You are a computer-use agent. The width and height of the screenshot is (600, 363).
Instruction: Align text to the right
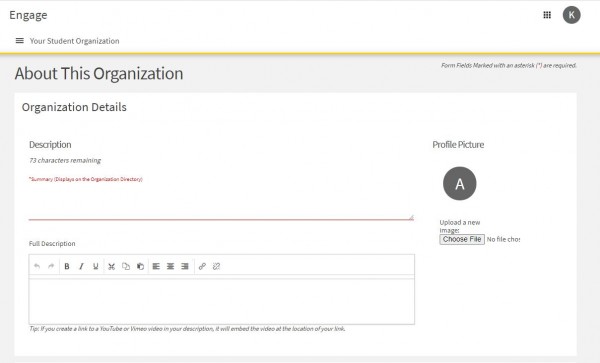coord(185,266)
